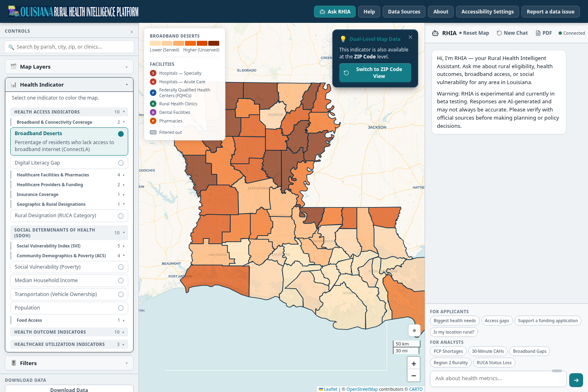The height and width of the screenshot is (392, 588).
Task: Open the About page
Action: [441, 12]
